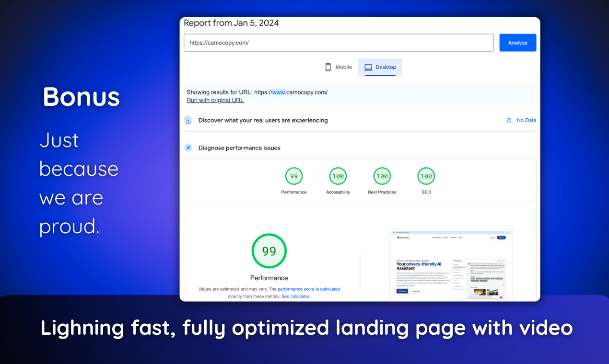This screenshot has width=609, height=364.
Task: Click the No Data label
Action: [x=527, y=120]
